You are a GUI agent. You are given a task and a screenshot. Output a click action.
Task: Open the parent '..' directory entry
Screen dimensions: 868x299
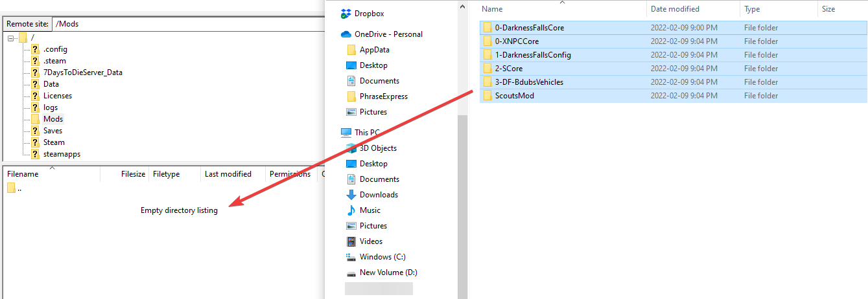click(x=19, y=188)
